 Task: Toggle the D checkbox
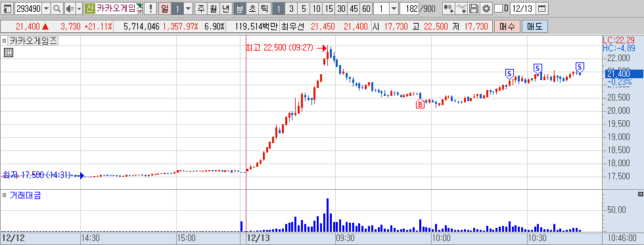[x=498, y=8]
